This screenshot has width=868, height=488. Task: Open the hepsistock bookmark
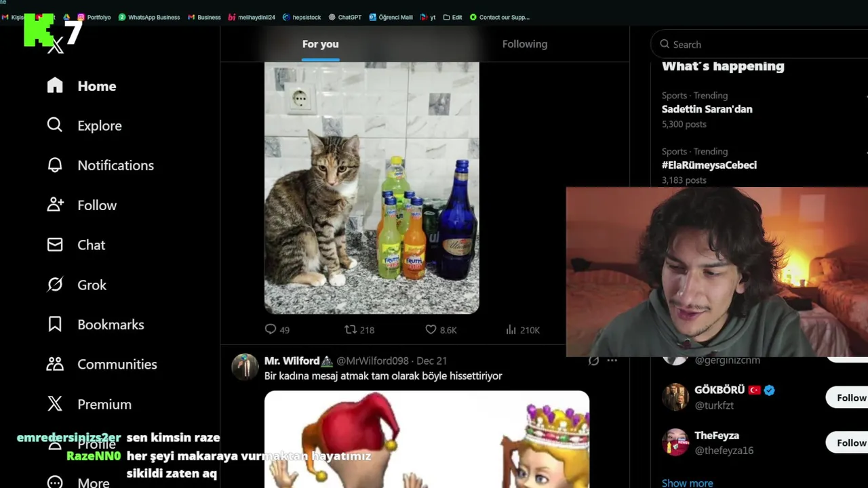point(302,17)
